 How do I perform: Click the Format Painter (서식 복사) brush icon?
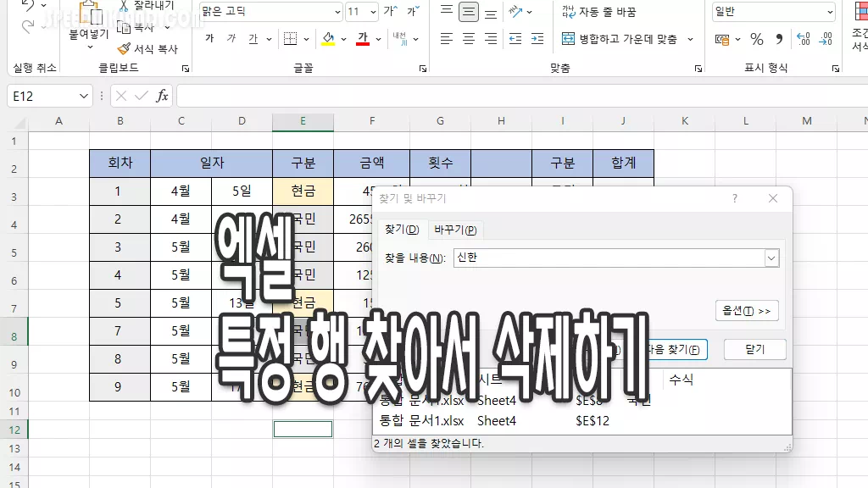(x=124, y=49)
